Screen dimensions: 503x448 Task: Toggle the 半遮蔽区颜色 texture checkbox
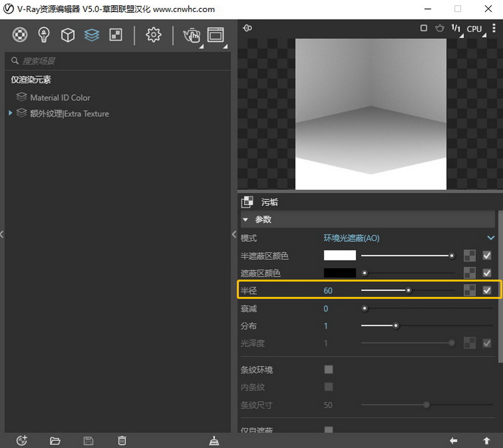click(x=487, y=256)
